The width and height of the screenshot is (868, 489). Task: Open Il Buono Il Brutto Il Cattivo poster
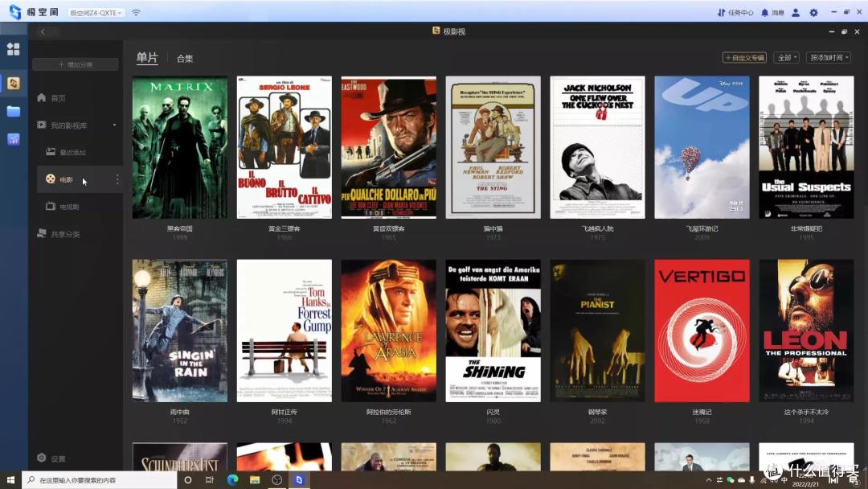click(x=285, y=147)
